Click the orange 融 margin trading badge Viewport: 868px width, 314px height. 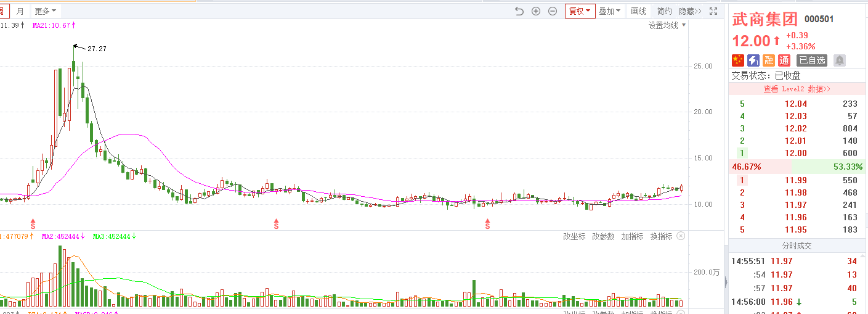[x=769, y=60]
